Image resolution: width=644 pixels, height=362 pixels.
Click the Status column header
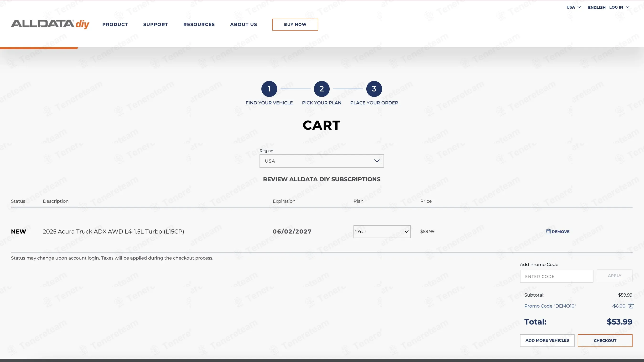click(x=18, y=201)
